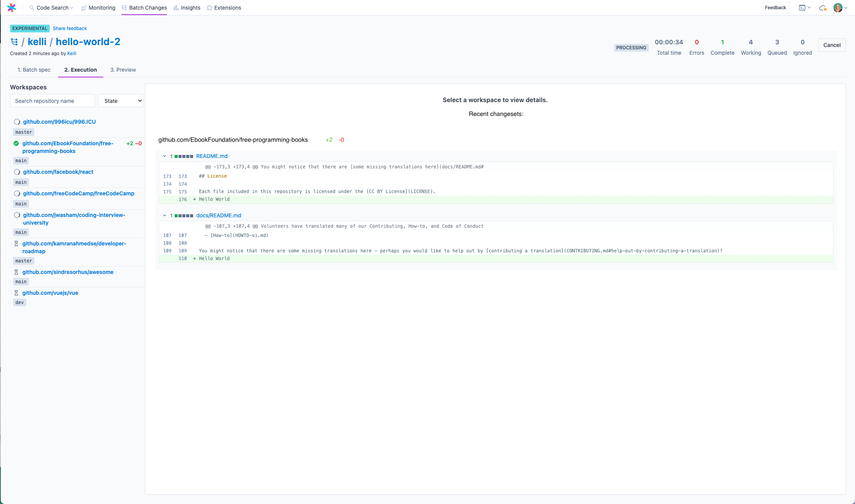Click spinner icon beside facebook/react

17,172
